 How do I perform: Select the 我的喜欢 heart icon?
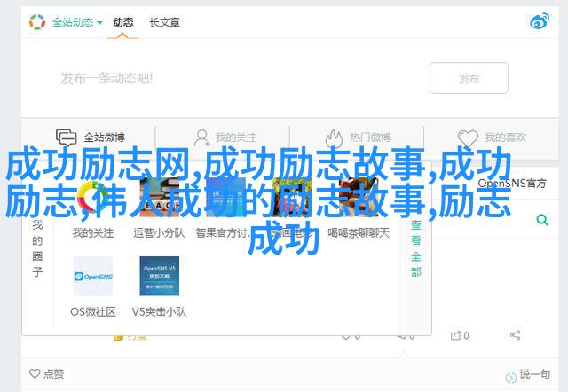point(470,137)
